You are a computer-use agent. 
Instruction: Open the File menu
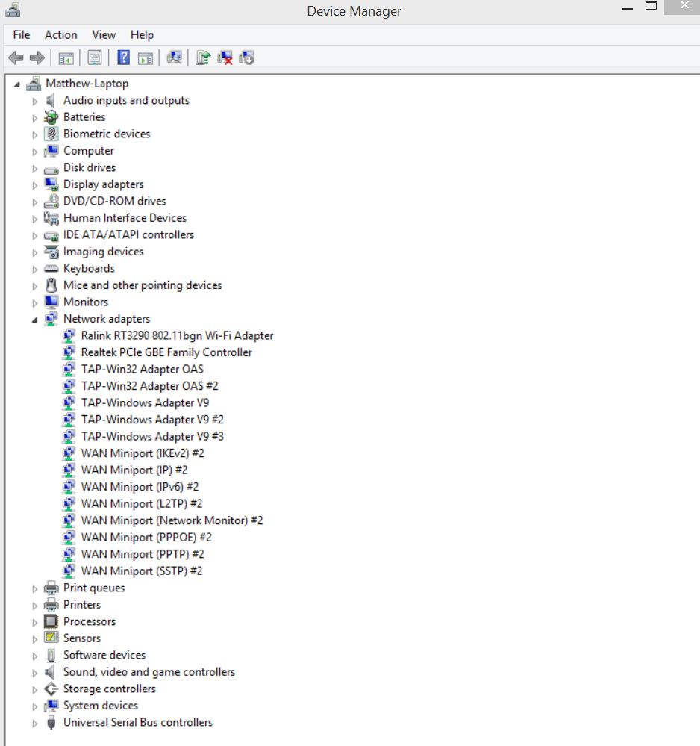[x=20, y=34]
